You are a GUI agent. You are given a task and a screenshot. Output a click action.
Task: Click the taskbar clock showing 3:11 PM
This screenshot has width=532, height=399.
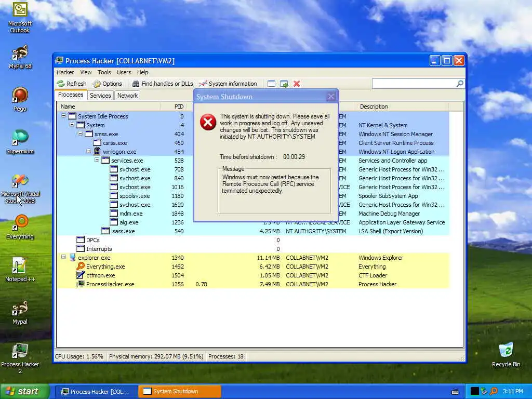click(x=513, y=391)
